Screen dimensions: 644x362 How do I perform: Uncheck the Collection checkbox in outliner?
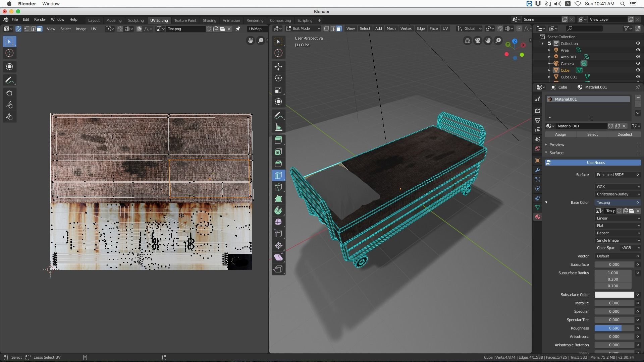[x=549, y=43]
